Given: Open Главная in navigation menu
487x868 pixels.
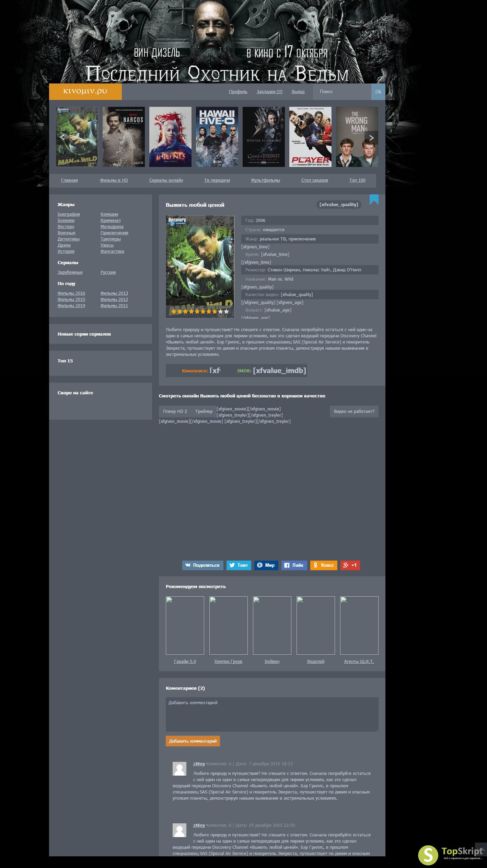Looking at the screenshot, I should [x=69, y=180].
